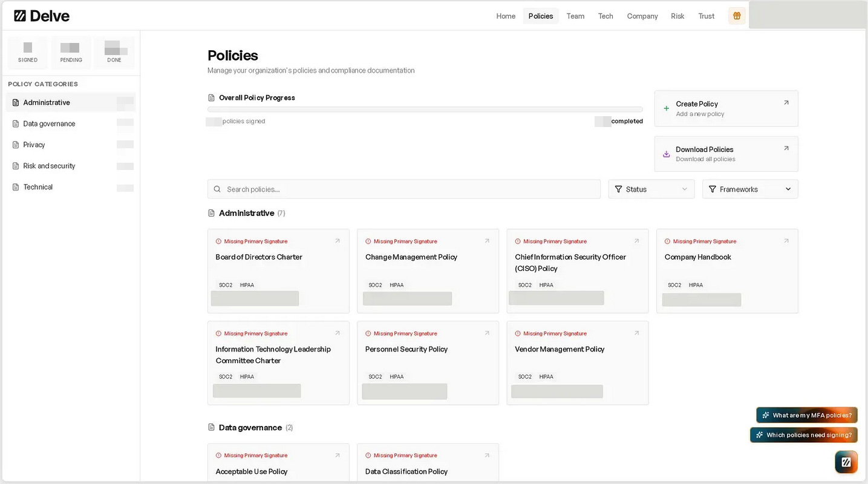Click the Delve logo
868x484 pixels.
click(42, 16)
